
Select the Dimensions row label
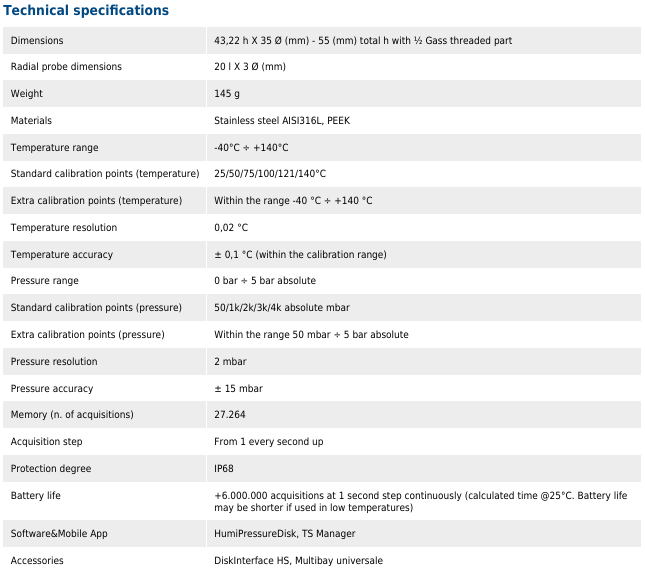tap(37, 41)
